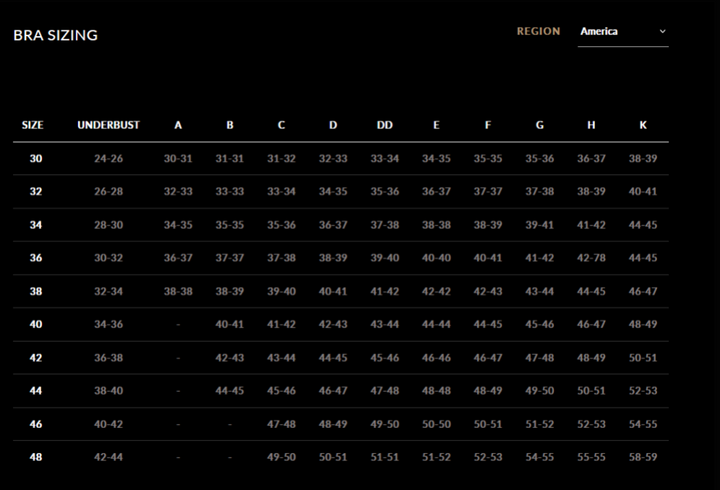Select size 36 row label

pos(36,258)
